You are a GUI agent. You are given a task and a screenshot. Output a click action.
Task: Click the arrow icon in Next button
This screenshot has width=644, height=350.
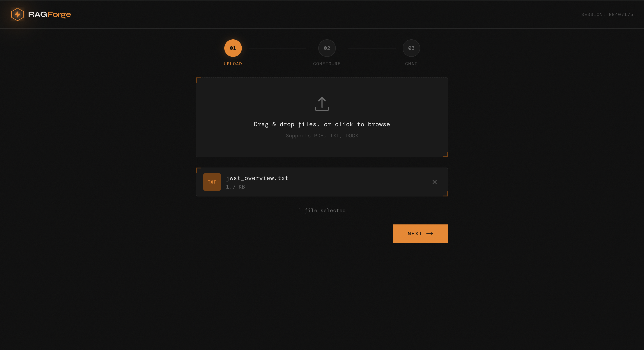coord(430,234)
